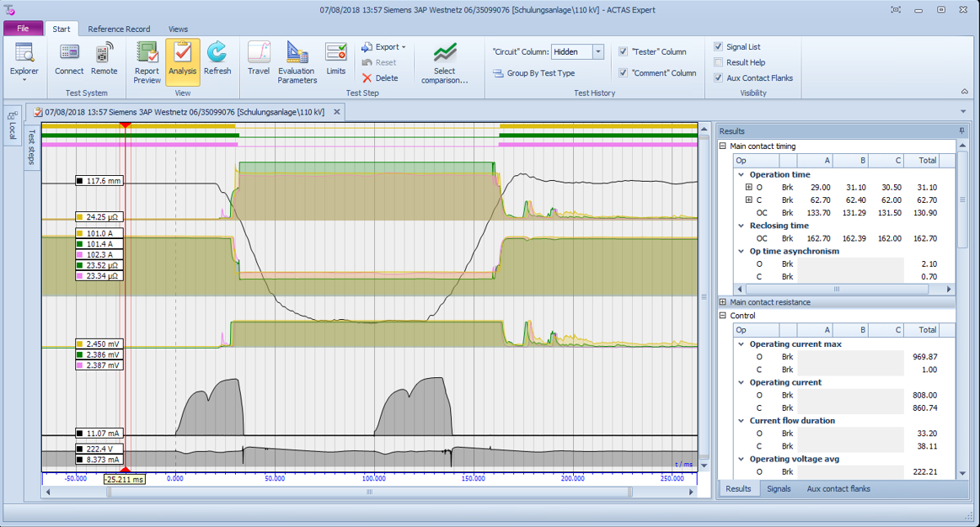Collapse the Operating current max group

[742, 344]
